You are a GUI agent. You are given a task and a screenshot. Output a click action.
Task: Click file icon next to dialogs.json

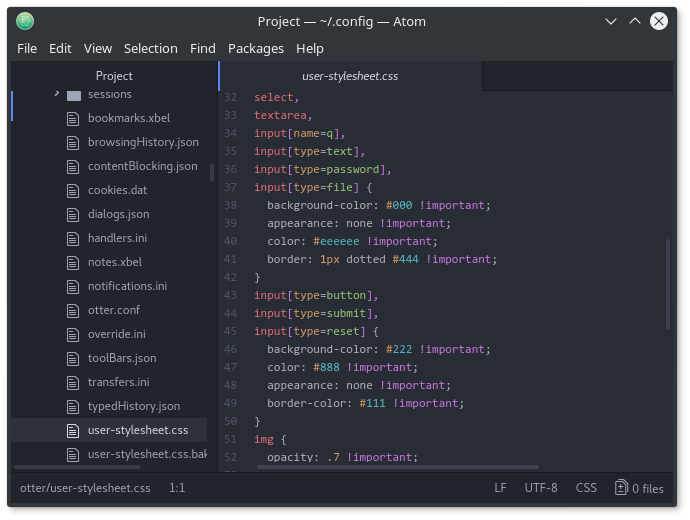(x=73, y=215)
